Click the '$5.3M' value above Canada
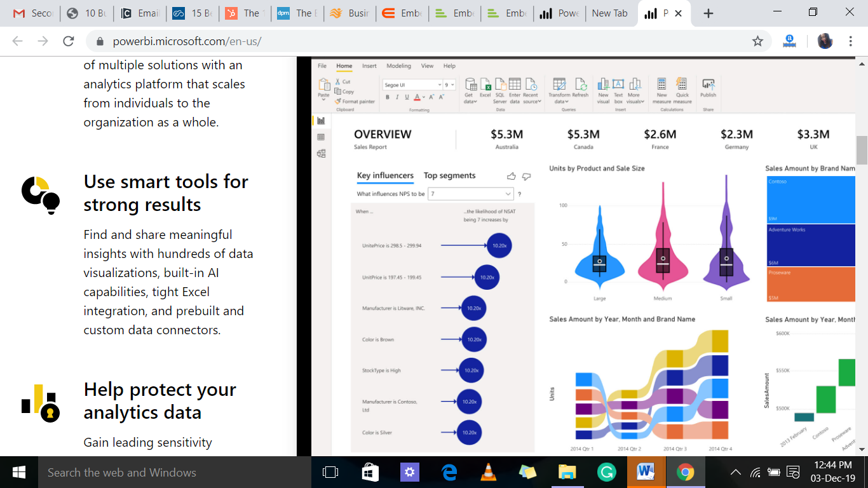The width and height of the screenshot is (868, 488). [x=583, y=134]
